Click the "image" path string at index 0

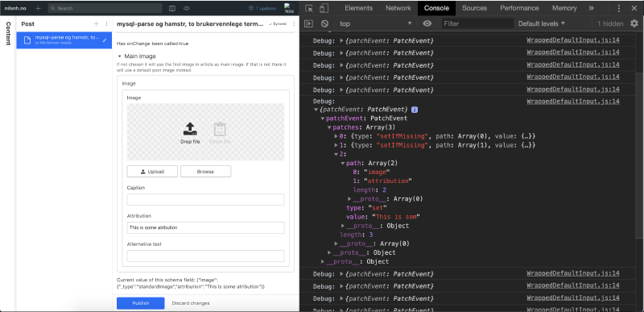(x=377, y=172)
